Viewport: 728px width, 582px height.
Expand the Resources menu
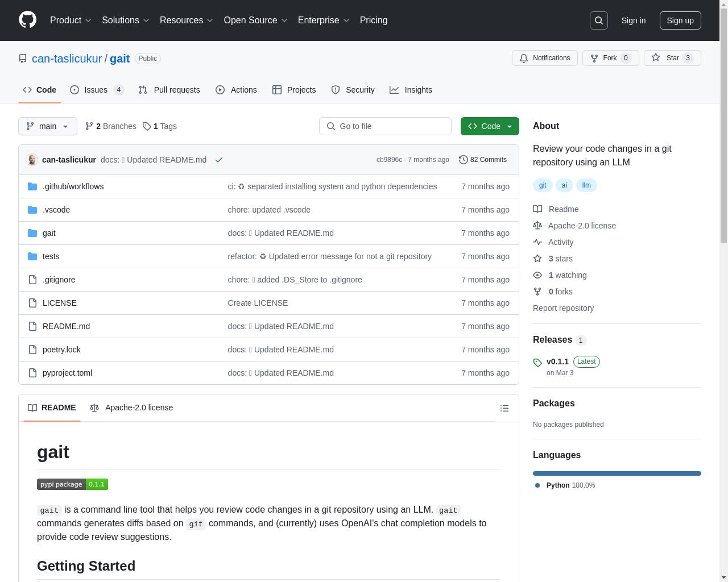click(187, 20)
